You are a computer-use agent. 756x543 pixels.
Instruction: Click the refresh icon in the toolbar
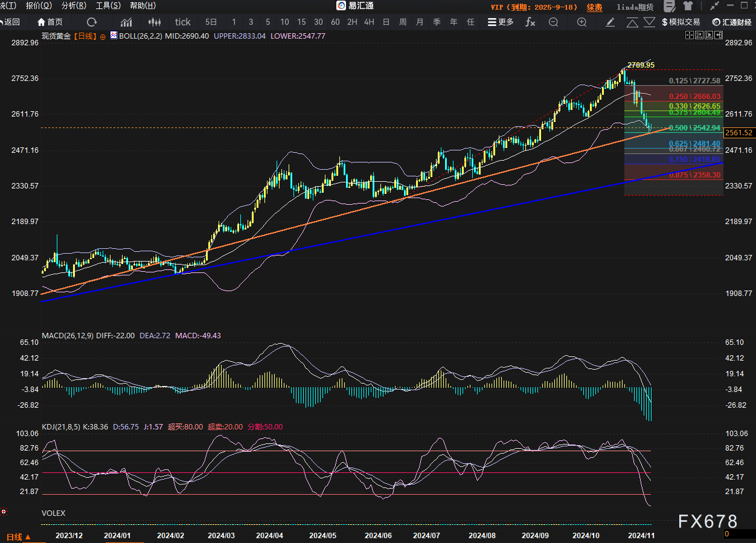[x=92, y=22]
